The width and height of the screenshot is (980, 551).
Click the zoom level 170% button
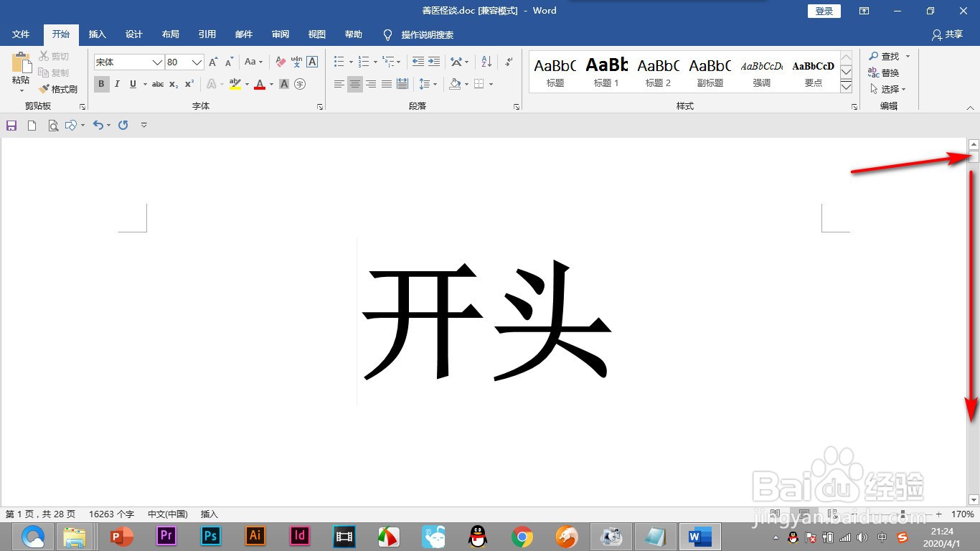[963, 514]
